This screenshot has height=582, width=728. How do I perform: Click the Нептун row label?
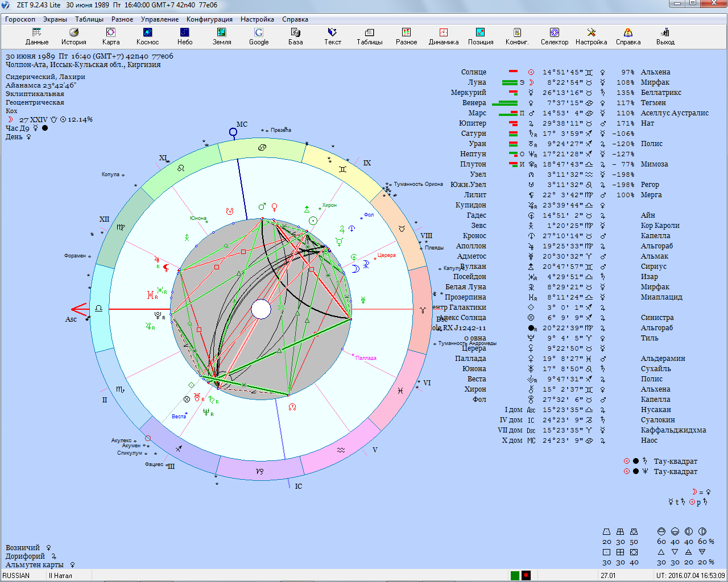pos(473,154)
